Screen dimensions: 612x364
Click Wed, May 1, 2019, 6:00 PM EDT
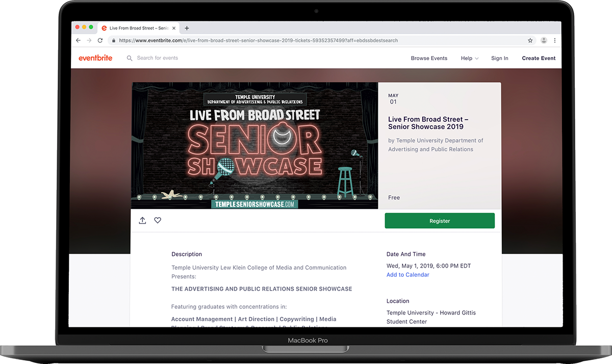point(429,266)
